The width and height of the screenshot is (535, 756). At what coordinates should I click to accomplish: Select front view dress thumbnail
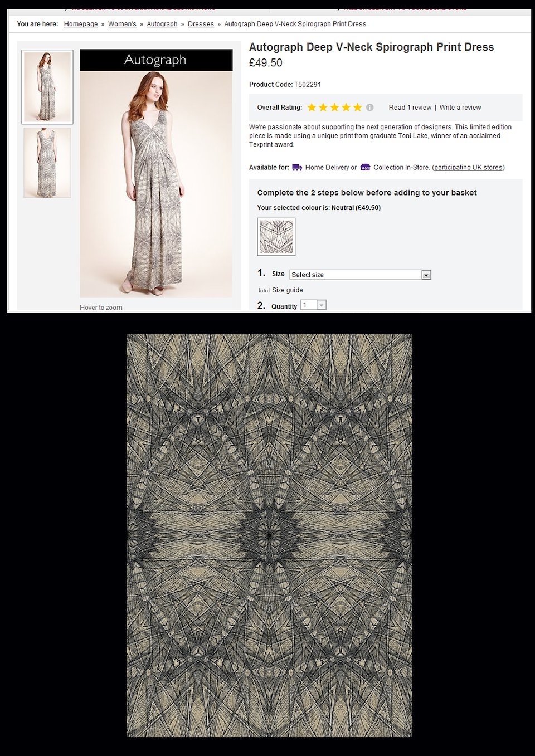click(47, 87)
